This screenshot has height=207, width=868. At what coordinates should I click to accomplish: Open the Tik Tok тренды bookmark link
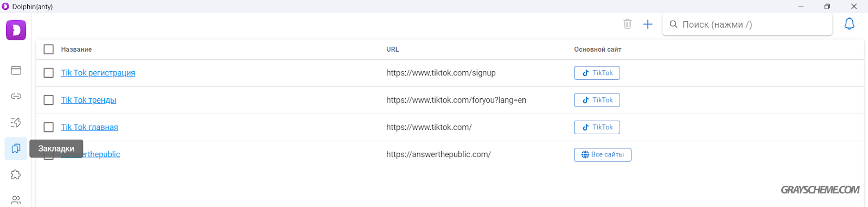point(88,100)
